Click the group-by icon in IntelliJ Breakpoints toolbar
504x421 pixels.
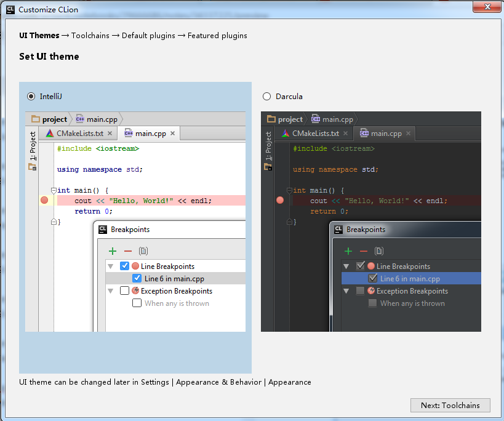point(143,251)
